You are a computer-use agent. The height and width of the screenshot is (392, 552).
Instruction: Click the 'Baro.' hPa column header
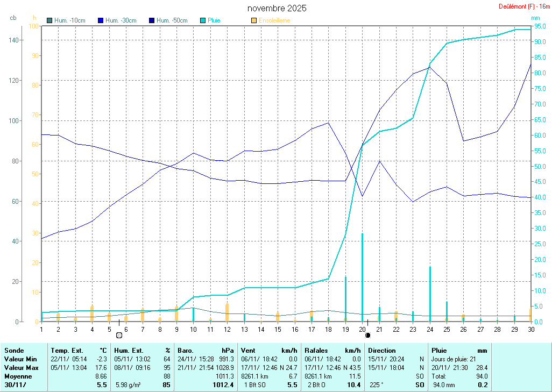click(x=187, y=350)
